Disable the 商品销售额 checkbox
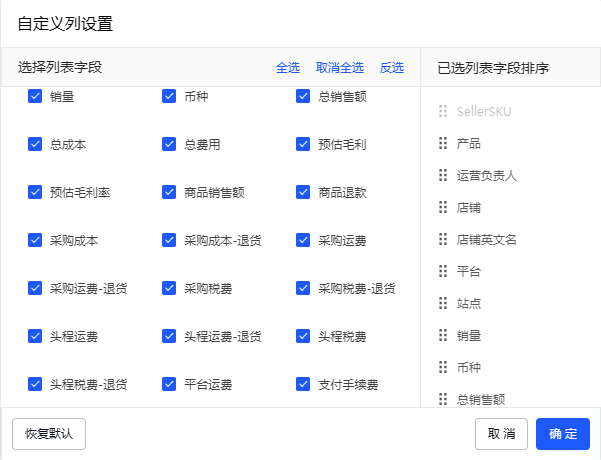 pyautogui.click(x=169, y=192)
